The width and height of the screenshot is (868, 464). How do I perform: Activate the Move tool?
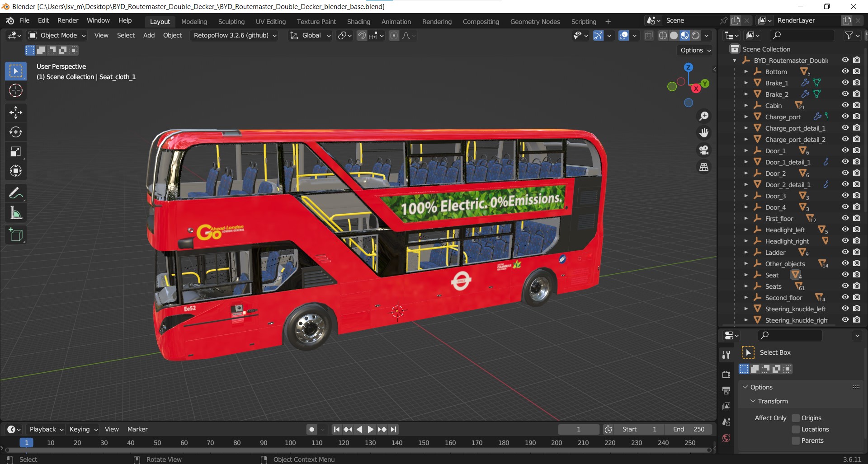16,112
